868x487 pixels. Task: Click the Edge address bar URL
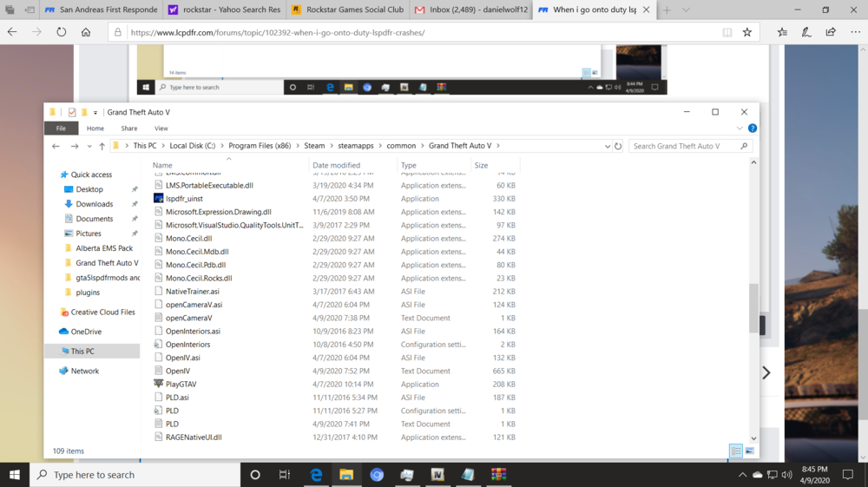coord(278,33)
